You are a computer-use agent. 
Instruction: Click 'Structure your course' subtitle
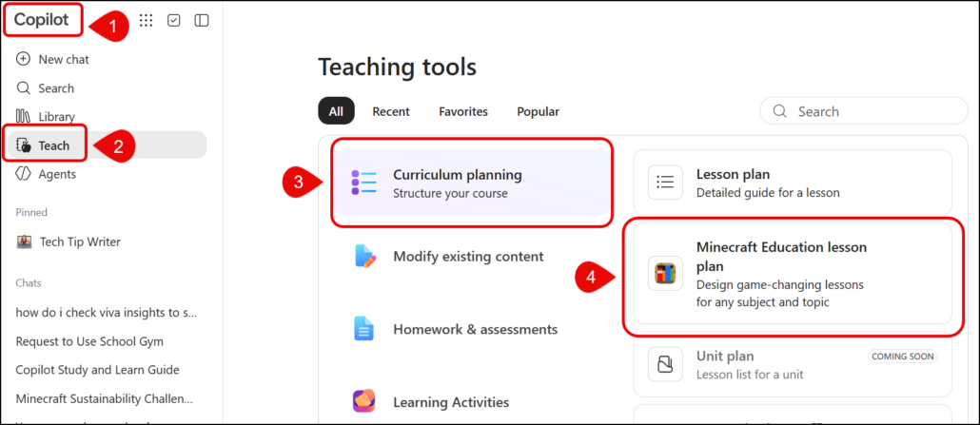point(450,193)
